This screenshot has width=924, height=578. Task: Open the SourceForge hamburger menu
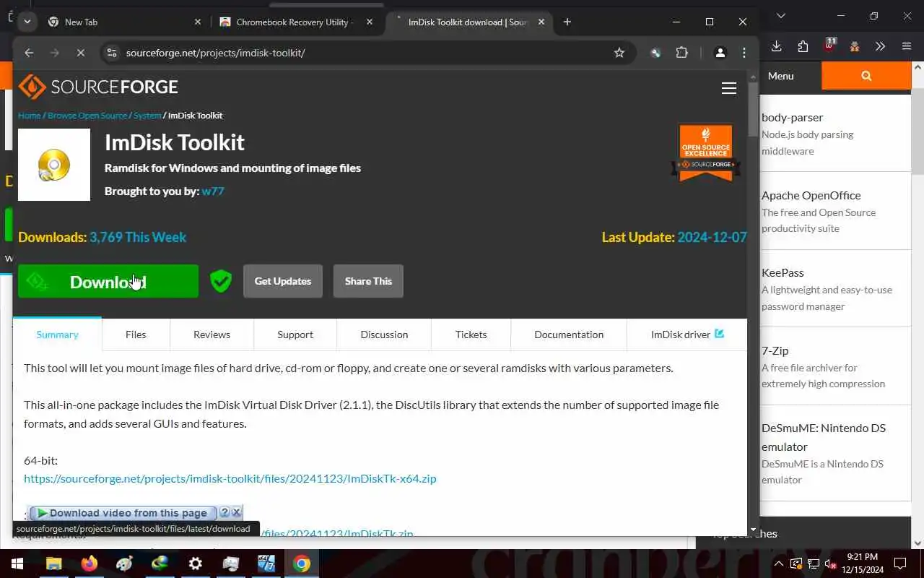[729, 88]
